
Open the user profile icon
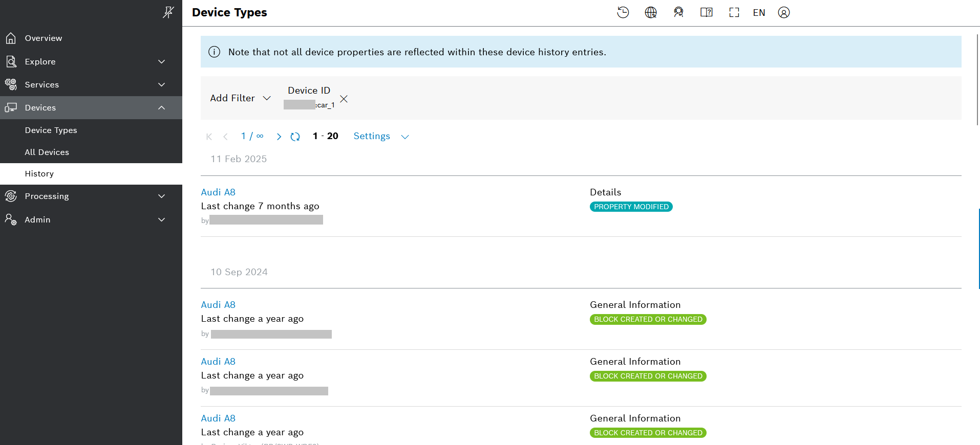783,12
